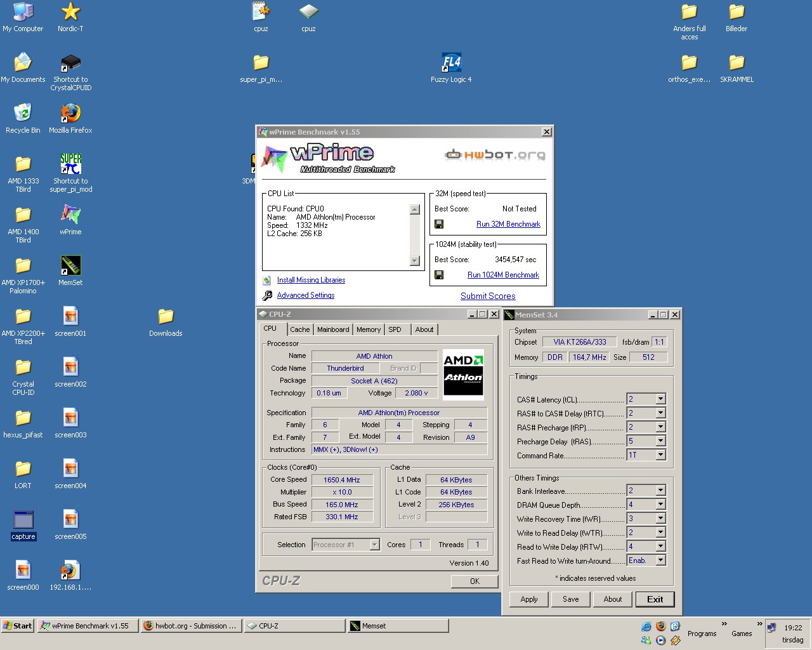
Task: Select the CPU tab in CPU-Z
Action: 271,329
